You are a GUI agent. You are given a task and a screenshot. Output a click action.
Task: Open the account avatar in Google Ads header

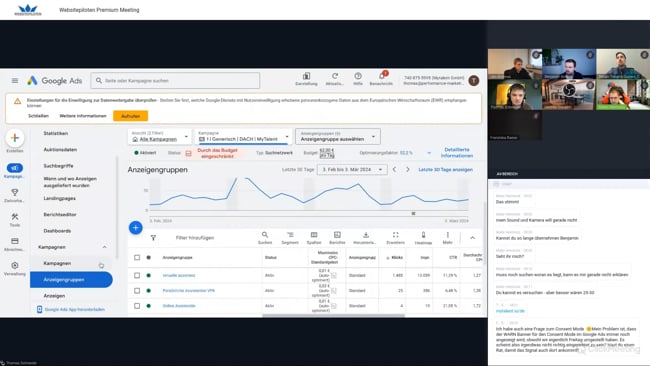(x=474, y=80)
